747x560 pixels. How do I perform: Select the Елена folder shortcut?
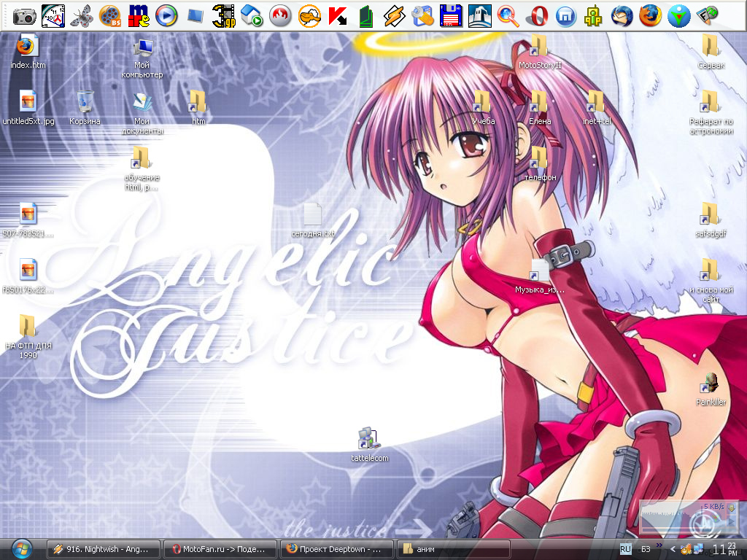pos(540,109)
